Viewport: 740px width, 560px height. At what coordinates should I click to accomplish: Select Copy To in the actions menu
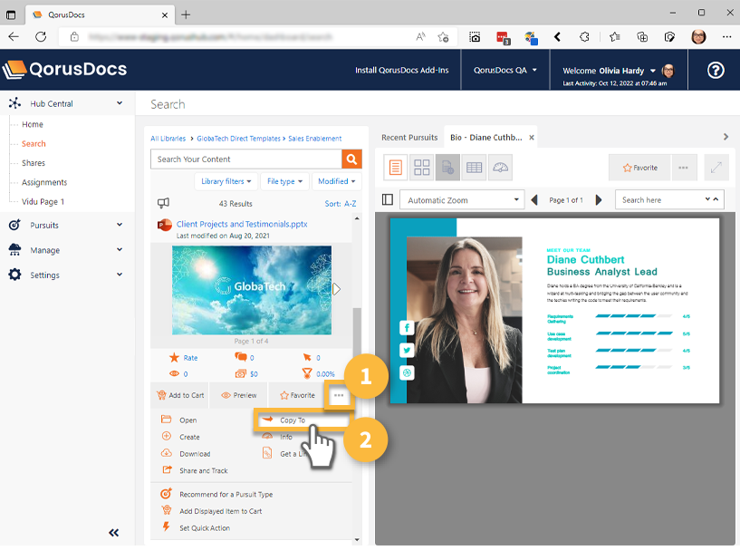pos(293,420)
